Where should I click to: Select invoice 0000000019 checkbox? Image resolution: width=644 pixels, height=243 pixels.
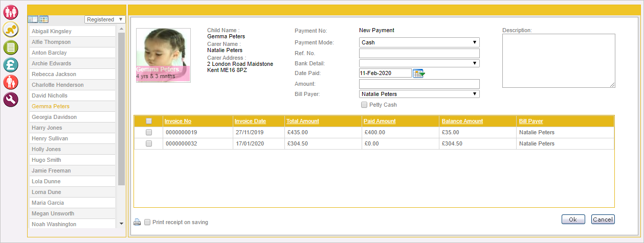pyautogui.click(x=149, y=132)
